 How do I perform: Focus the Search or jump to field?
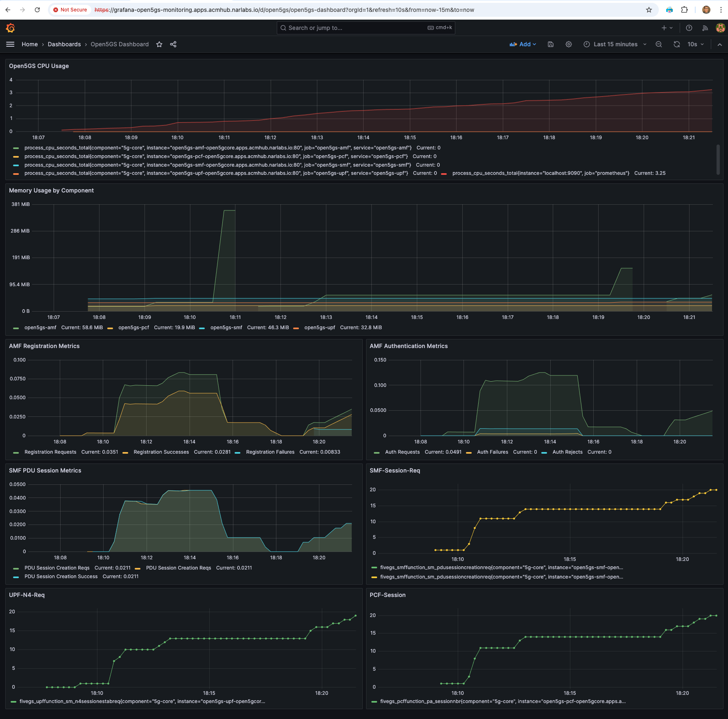366,28
